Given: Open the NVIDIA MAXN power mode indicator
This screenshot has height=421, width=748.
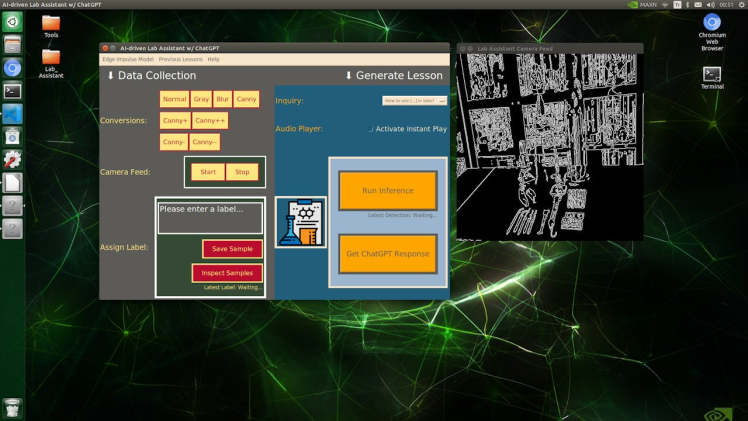Looking at the screenshot, I should 642,5.
